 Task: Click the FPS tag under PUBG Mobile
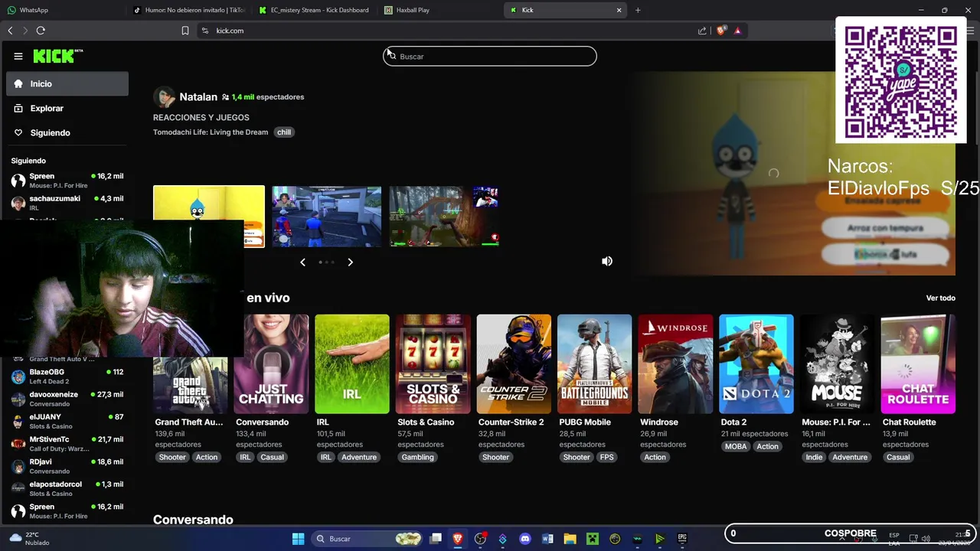coord(607,457)
